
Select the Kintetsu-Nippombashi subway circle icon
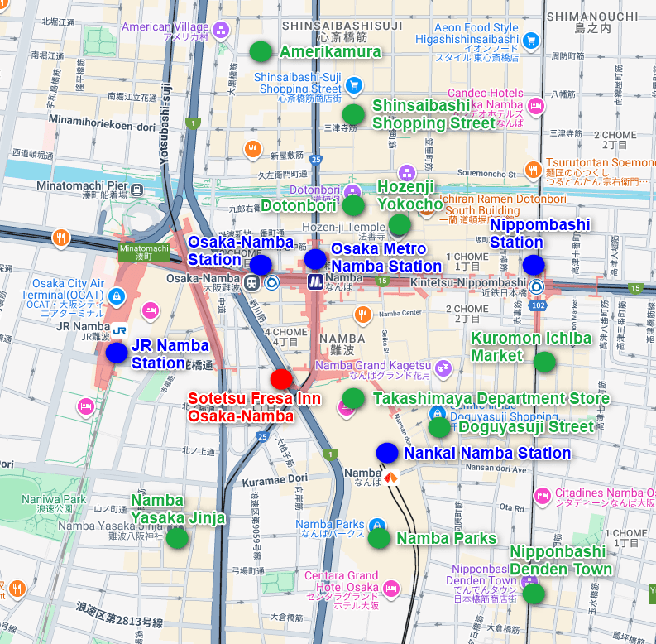(x=536, y=287)
